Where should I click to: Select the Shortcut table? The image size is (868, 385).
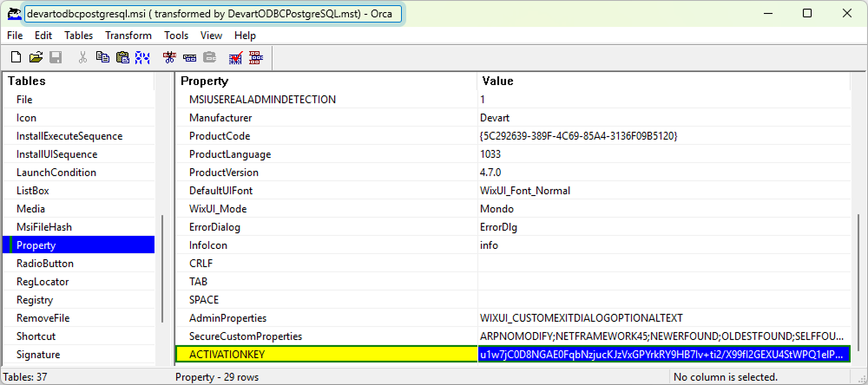(79, 336)
